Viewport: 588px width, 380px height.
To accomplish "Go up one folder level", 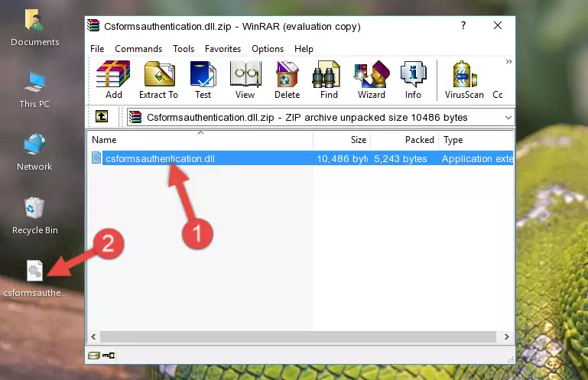I will pyautogui.click(x=102, y=117).
